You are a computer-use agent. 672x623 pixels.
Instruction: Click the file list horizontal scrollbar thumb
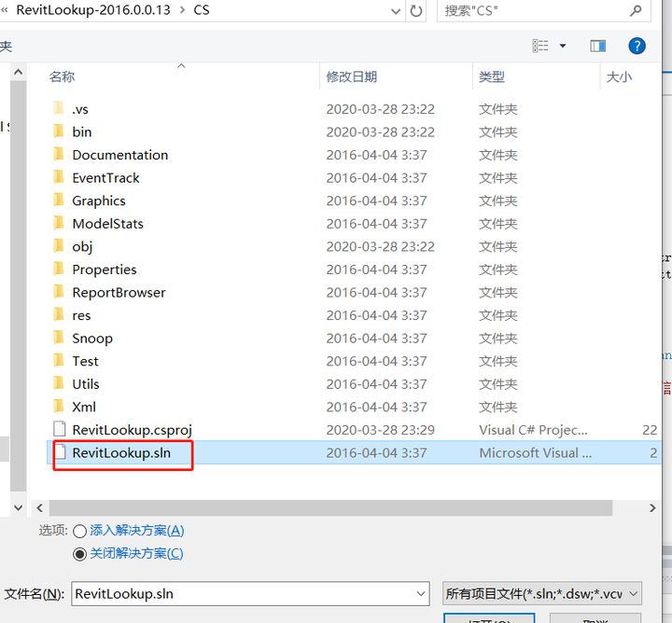pyautogui.click(x=330, y=508)
